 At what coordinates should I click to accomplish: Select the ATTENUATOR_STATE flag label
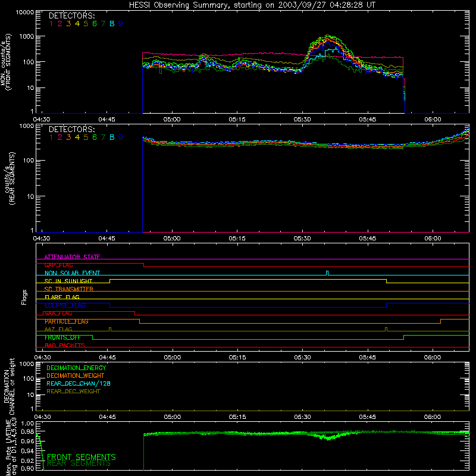pos(72,257)
